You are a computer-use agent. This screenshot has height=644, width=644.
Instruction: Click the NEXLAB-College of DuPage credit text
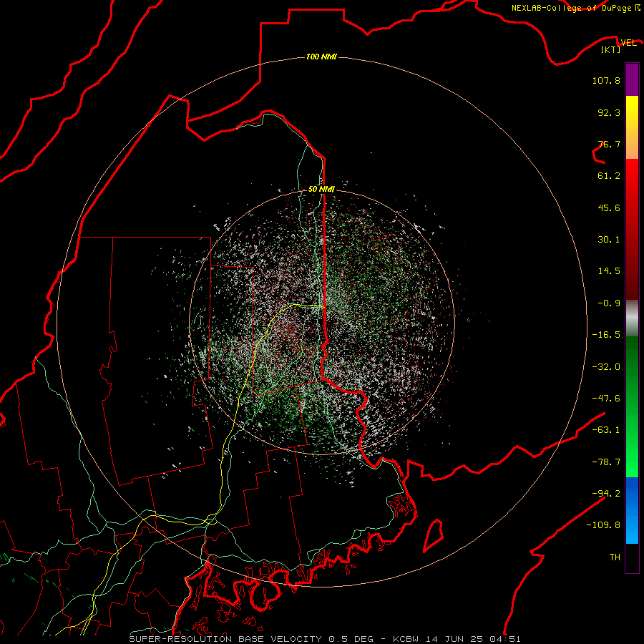575,8
